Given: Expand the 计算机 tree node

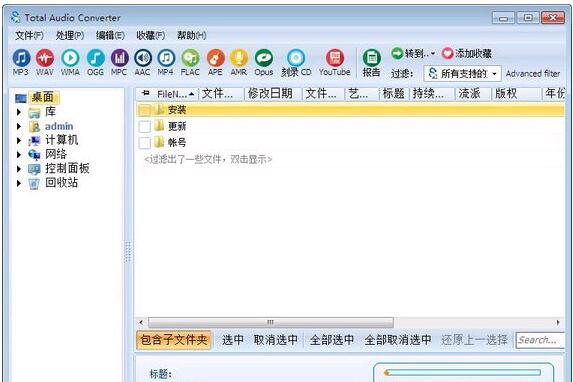Looking at the screenshot, I should [19, 140].
